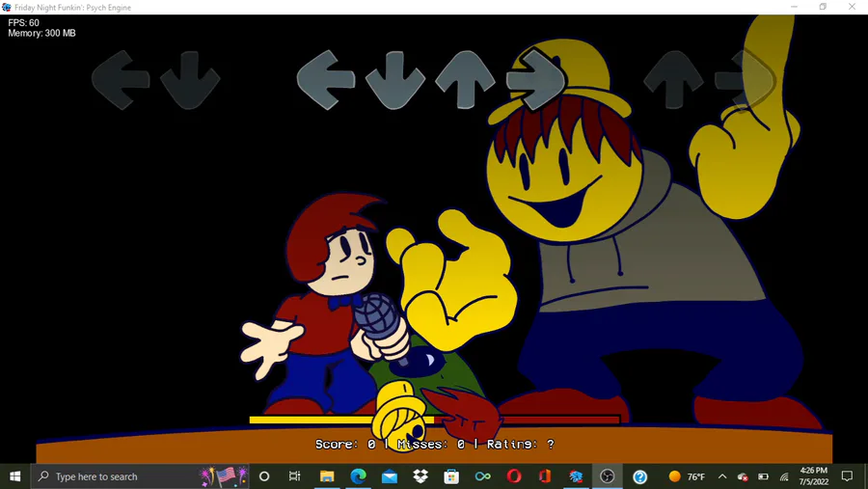Open Microsoft Store from the taskbar
This screenshot has width=868, height=489.
(451, 476)
